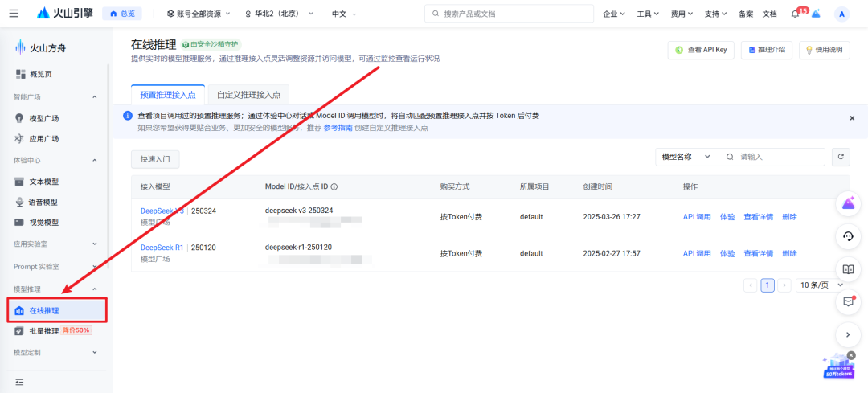The width and height of the screenshot is (868, 393).
Task: Collapse the sidebar using the bottom icon
Action: 20,382
